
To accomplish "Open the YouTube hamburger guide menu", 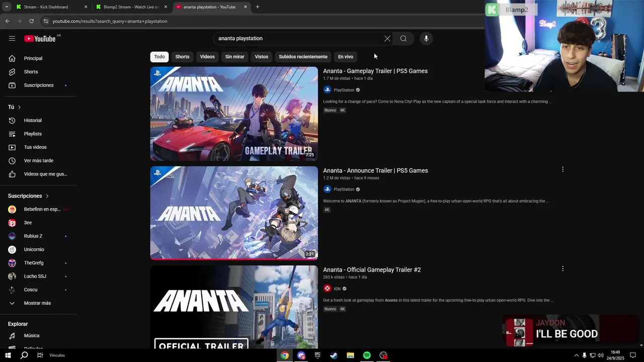I will point(12,38).
